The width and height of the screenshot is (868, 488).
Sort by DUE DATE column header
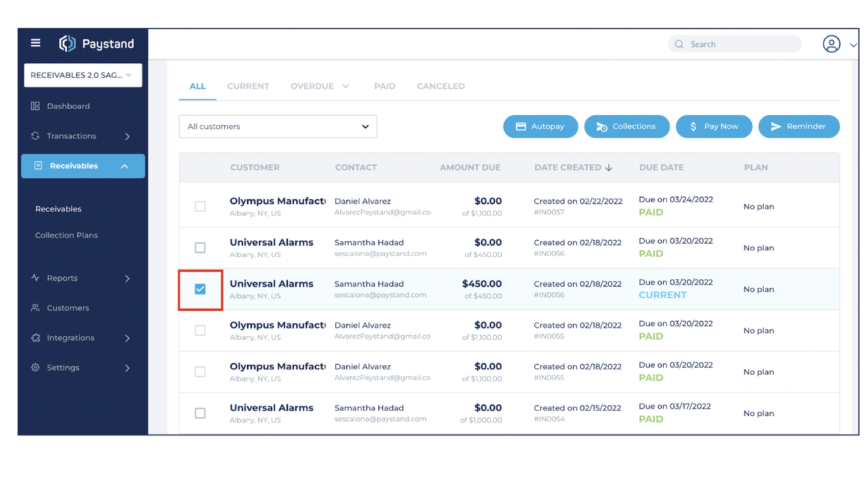pos(661,168)
